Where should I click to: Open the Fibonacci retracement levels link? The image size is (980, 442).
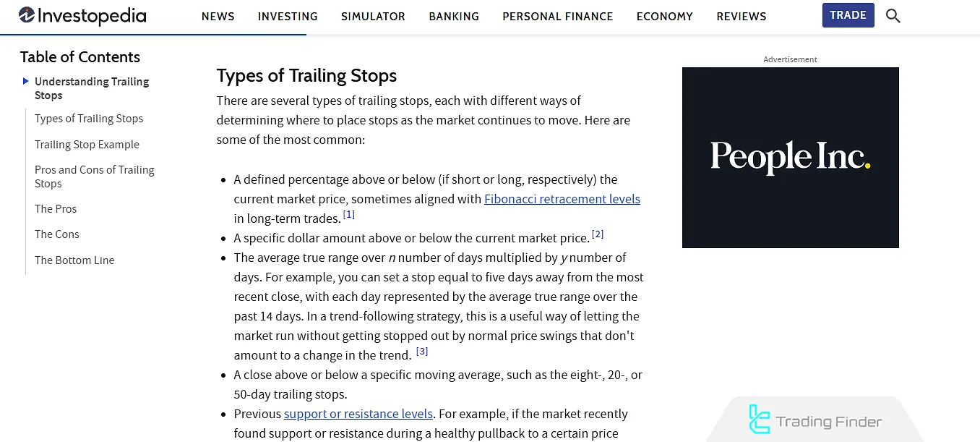[562, 199]
